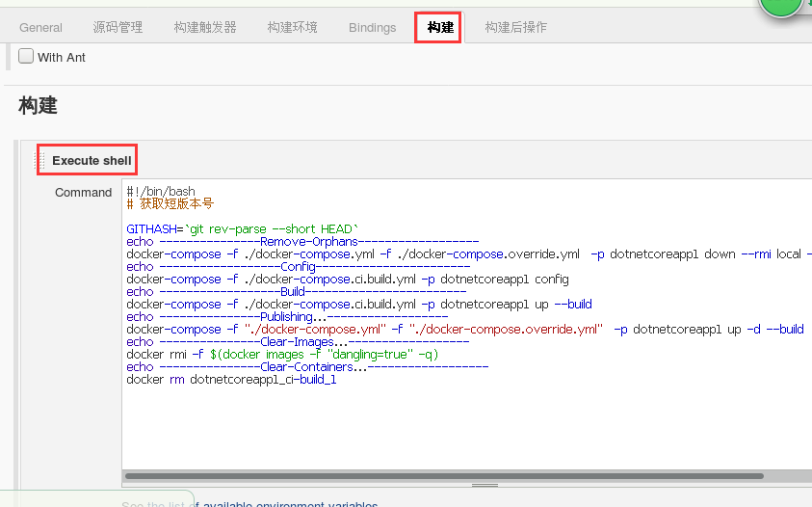Click the echo Clear-Images line
Screen dimensions: 812x507
pyautogui.click(x=298, y=342)
